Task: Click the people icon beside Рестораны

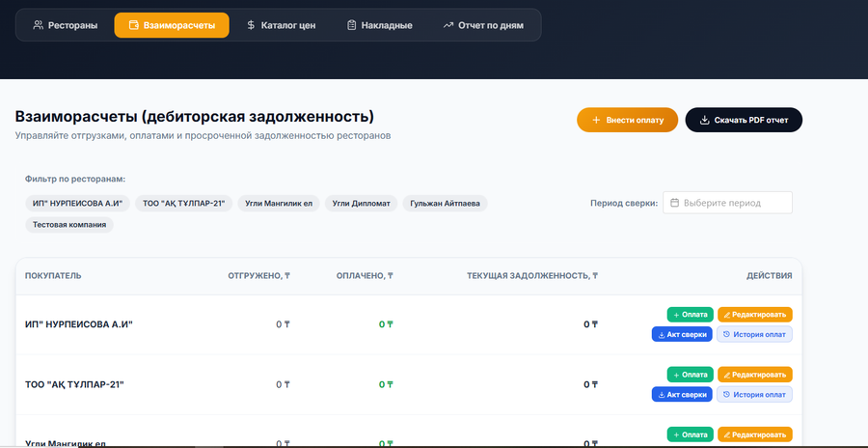Action: pyautogui.click(x=39, y=25)
